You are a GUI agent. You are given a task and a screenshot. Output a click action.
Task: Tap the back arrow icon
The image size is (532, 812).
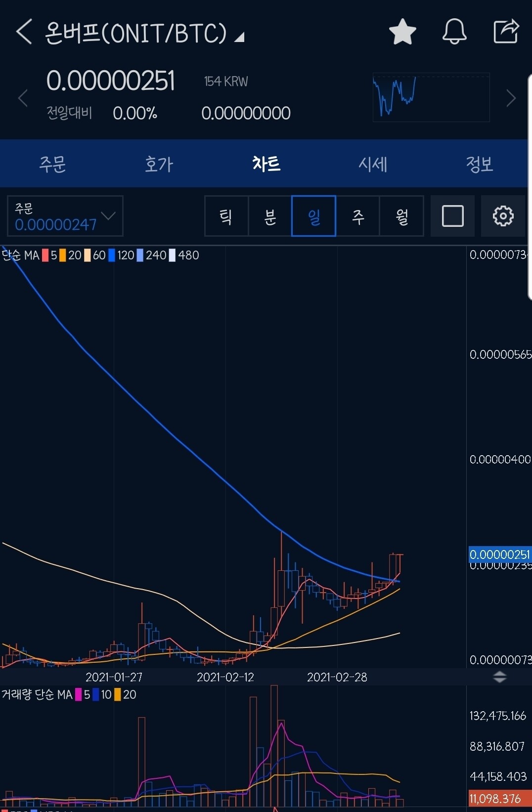click(x=24, y=32)
